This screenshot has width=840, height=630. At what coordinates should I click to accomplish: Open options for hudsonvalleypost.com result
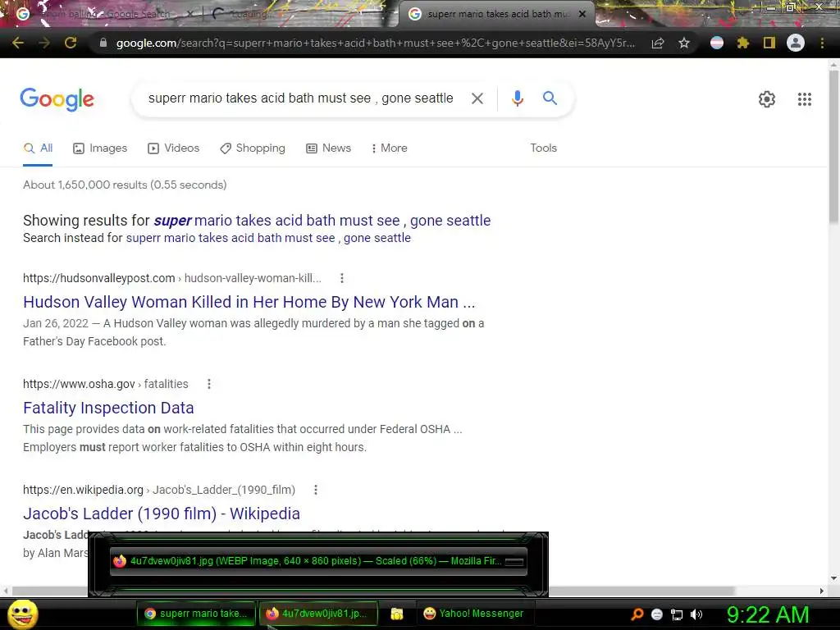click(342, 278)
